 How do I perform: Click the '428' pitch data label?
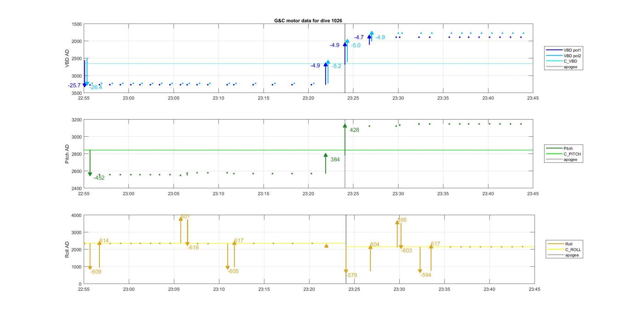(354, 130)
